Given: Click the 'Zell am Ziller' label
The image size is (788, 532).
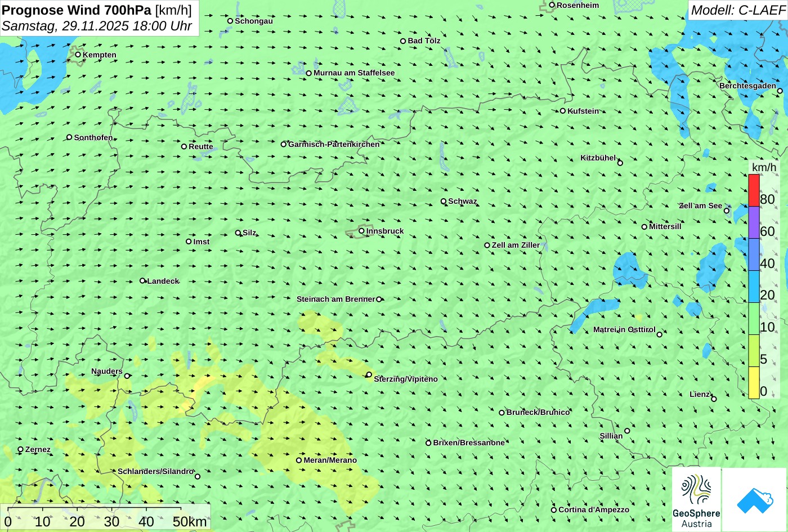Looking at the screenshot, I should coord(516,245).
